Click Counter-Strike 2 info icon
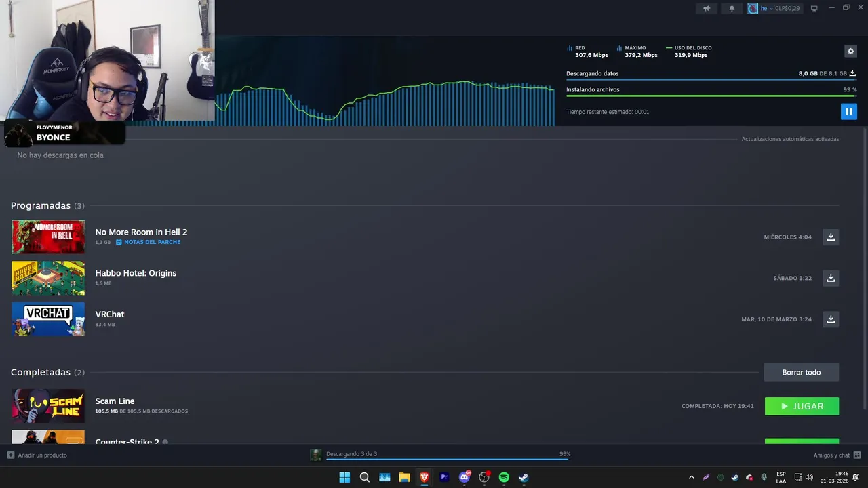Screen dimensions: 868x488 coord(165,442)
